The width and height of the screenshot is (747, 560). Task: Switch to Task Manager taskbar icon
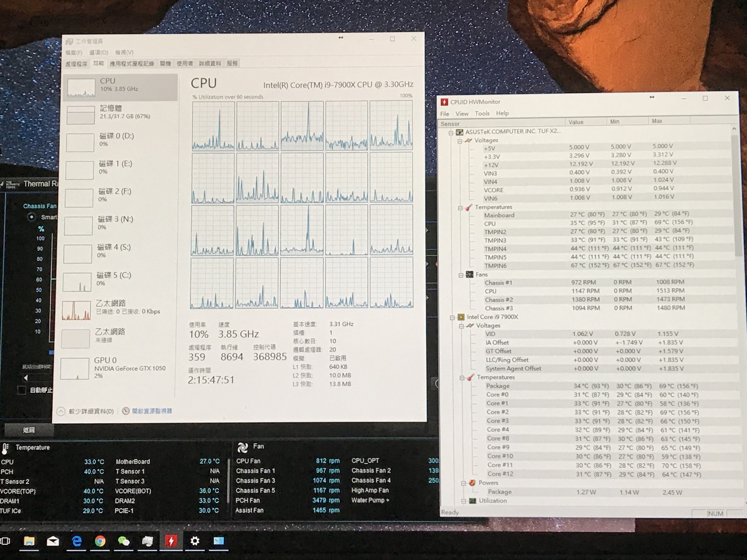[x=147, y=541]
